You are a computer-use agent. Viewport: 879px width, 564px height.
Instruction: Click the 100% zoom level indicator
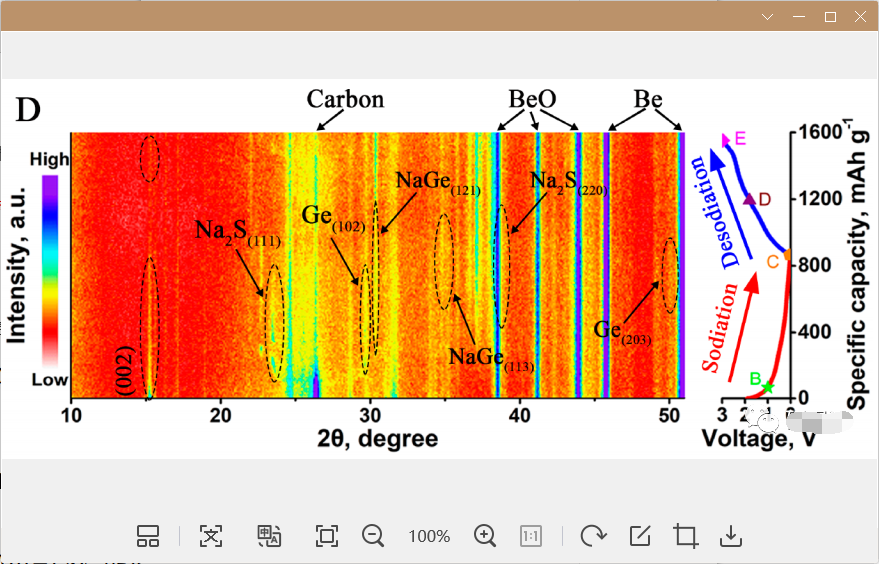pyautogui.click(x=429, y=537)
